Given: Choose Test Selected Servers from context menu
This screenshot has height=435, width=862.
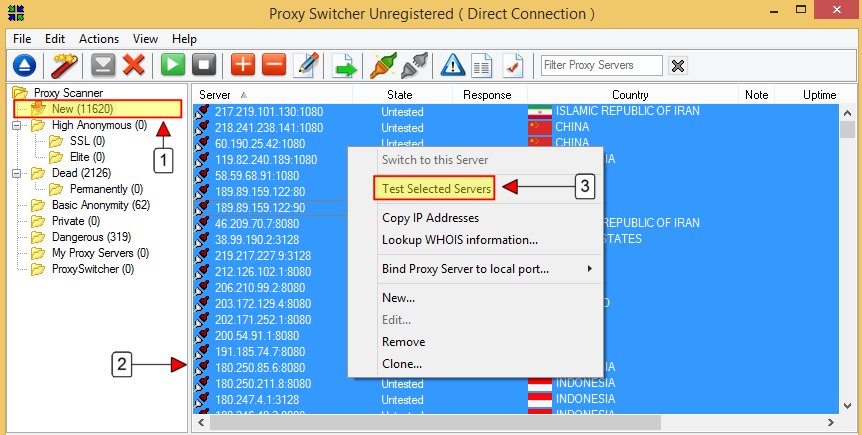Looking at the screenshot, I should [436, 189].
